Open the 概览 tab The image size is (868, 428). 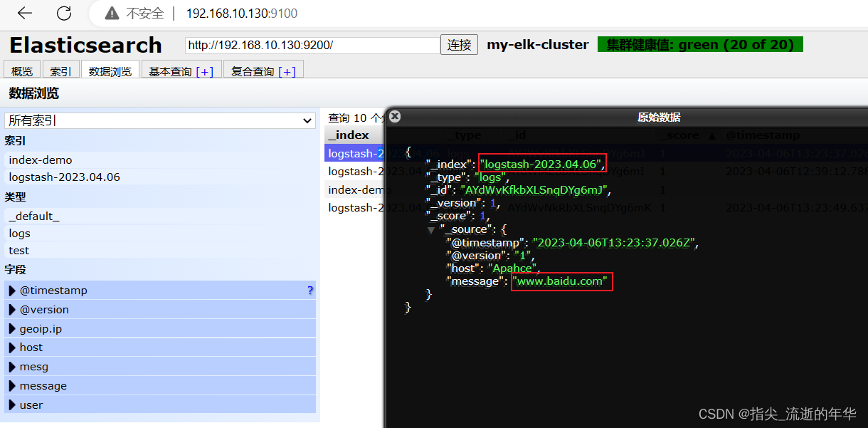pos(22,71)
